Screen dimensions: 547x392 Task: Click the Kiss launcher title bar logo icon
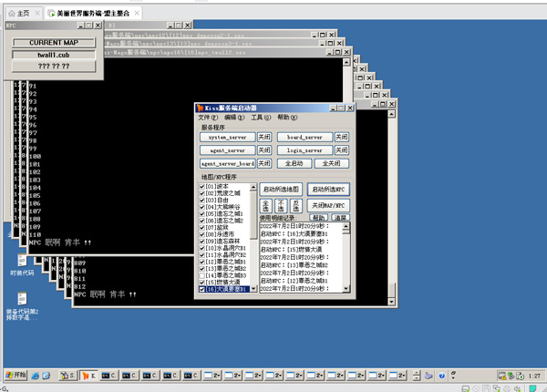tap(200, 108)
